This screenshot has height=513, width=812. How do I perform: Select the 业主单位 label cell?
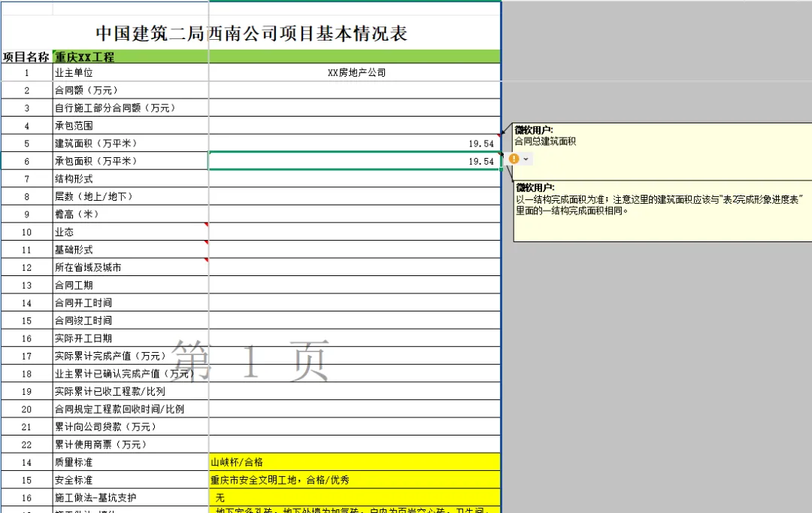click(x=131, y=72)
